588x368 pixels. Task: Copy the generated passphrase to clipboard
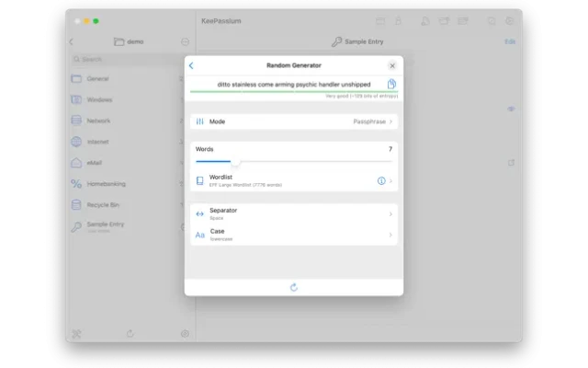point(391,84)
